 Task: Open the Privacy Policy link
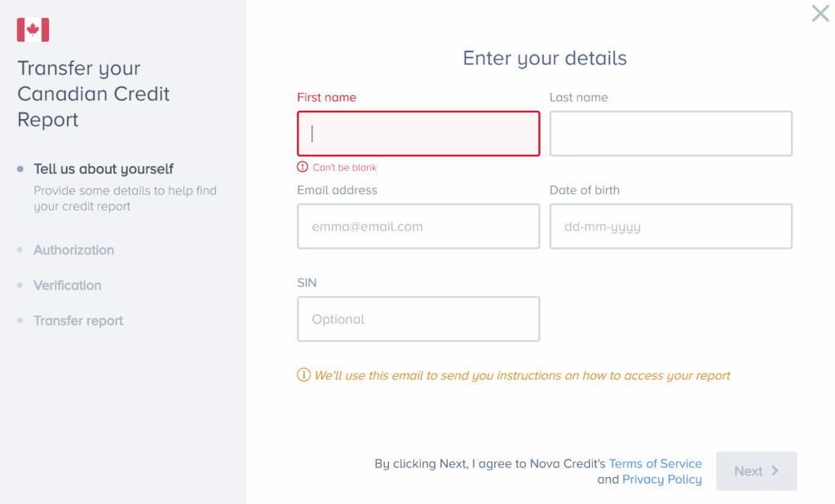click(661, 480)
